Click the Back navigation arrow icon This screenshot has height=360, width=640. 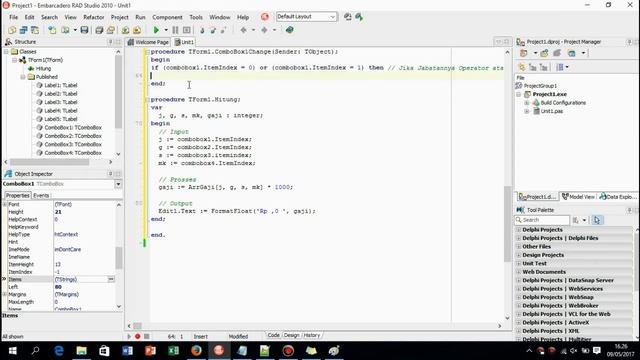pos(243,30)
